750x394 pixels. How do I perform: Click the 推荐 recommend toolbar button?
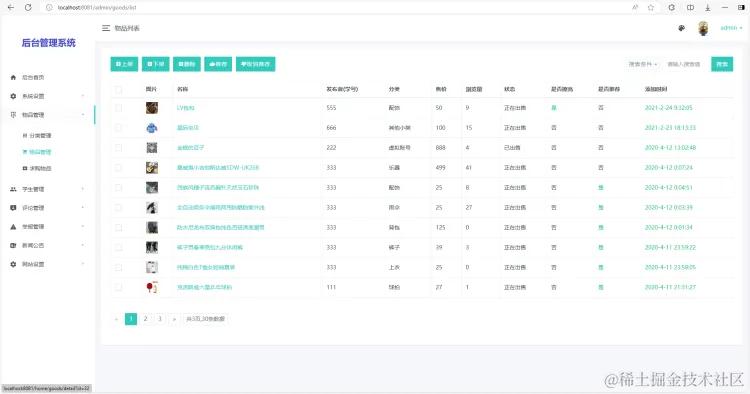click(x=218, y=64)
